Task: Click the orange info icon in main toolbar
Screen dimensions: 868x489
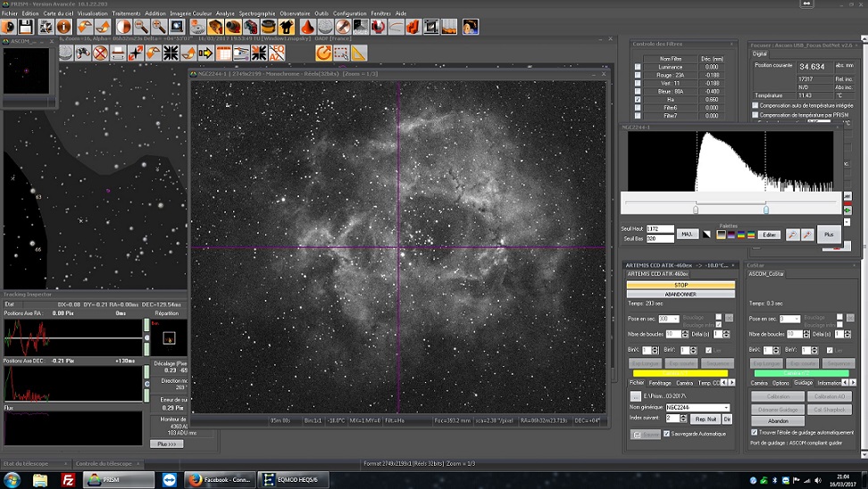Action: coord(64,28)
